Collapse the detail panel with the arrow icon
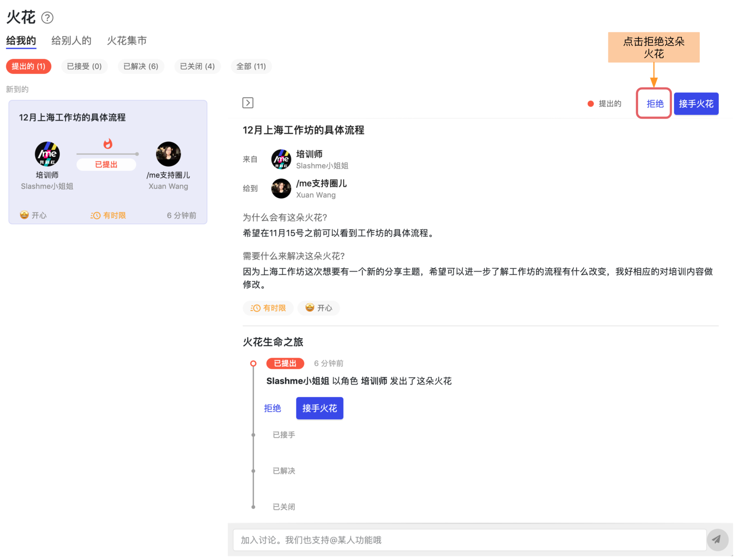739x560 pixels. point(247,103)
